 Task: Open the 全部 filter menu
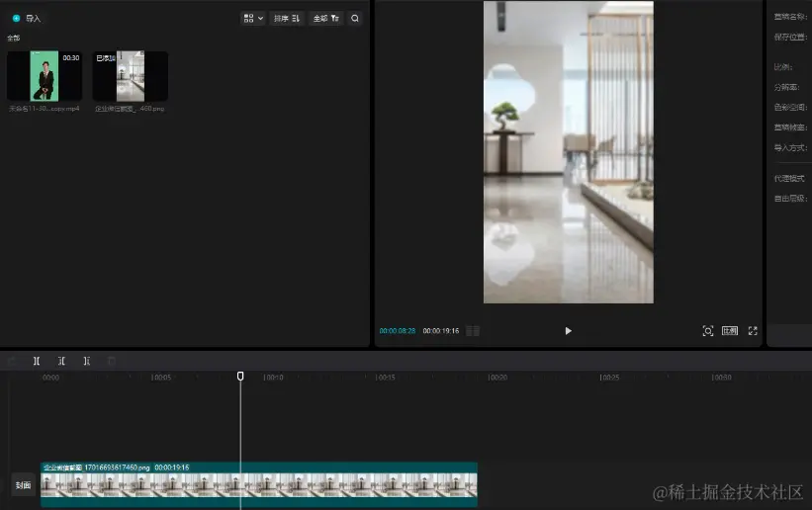click(325, 18)
